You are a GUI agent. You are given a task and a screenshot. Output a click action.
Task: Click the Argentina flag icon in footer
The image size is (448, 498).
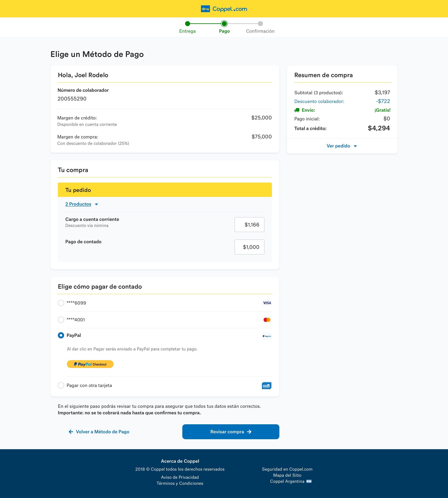309,481
